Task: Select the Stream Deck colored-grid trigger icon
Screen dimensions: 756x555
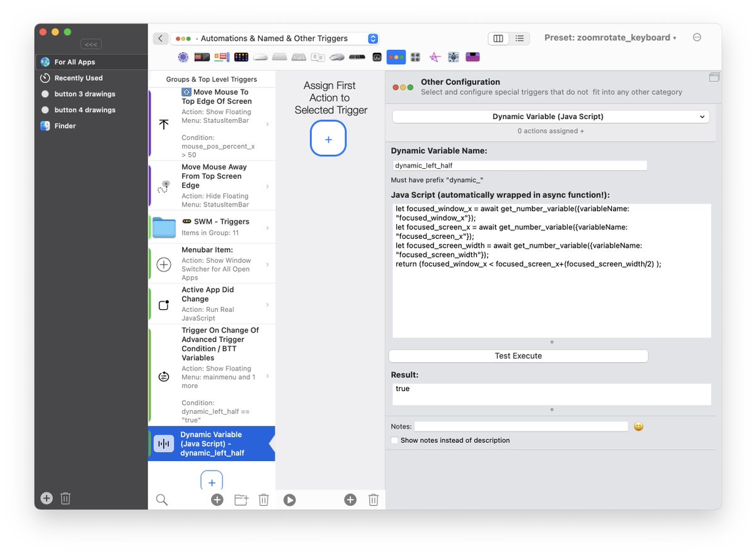Action: (241, 57)
